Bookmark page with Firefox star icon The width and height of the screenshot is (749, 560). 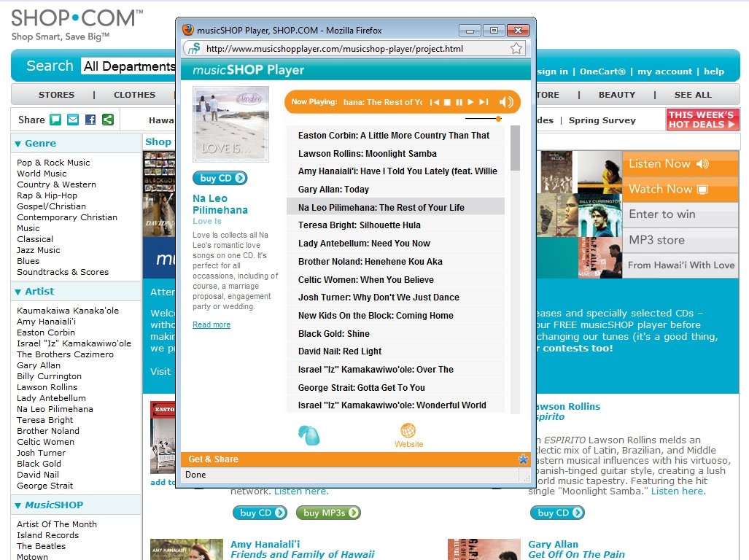click(x=516, y=48)
